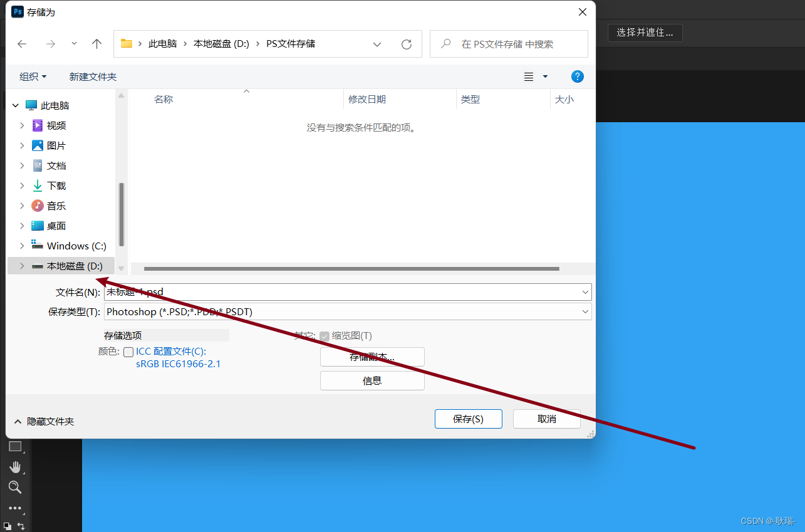Click 此电脑 in the address breadcrumb
This screenshot has width=805, height=532.
(162, 44)
